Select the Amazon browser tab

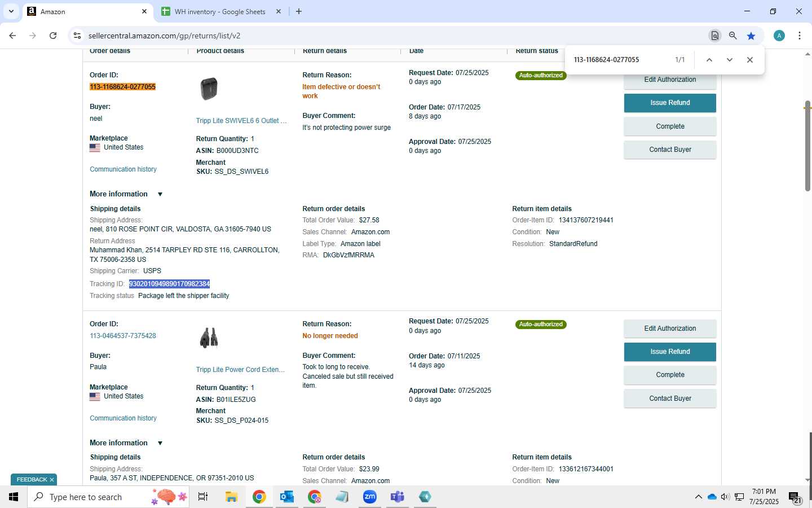click(x=87, y=11)
